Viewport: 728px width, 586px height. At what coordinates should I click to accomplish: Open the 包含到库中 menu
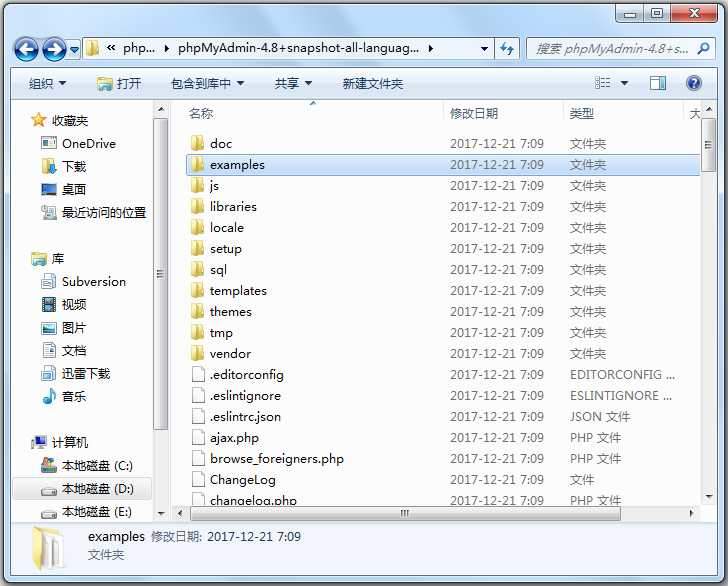(208, 84)
